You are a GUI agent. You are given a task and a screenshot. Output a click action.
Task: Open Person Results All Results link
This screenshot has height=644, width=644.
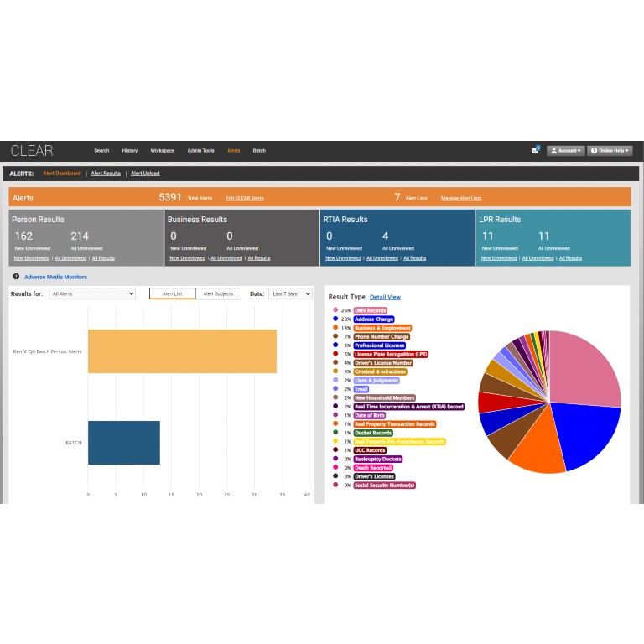103,258
